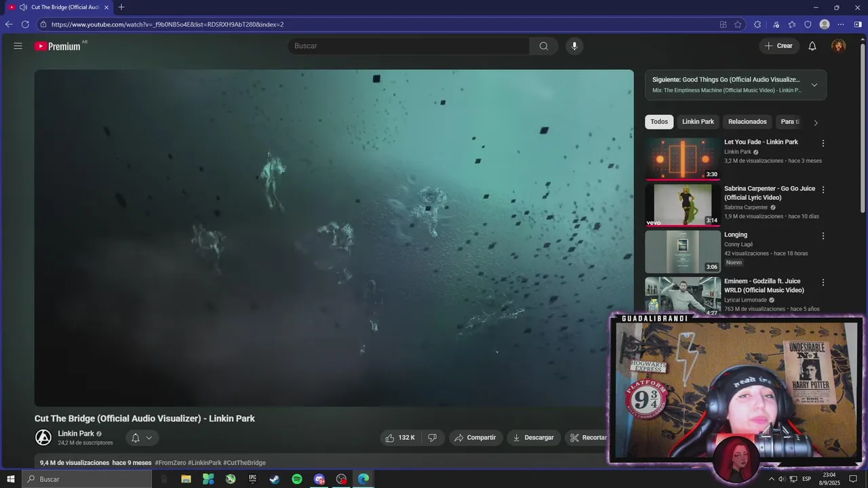Close the Cut The Bridge tab
The width and height of the screenshot is (868, 488).
(106, 7)
